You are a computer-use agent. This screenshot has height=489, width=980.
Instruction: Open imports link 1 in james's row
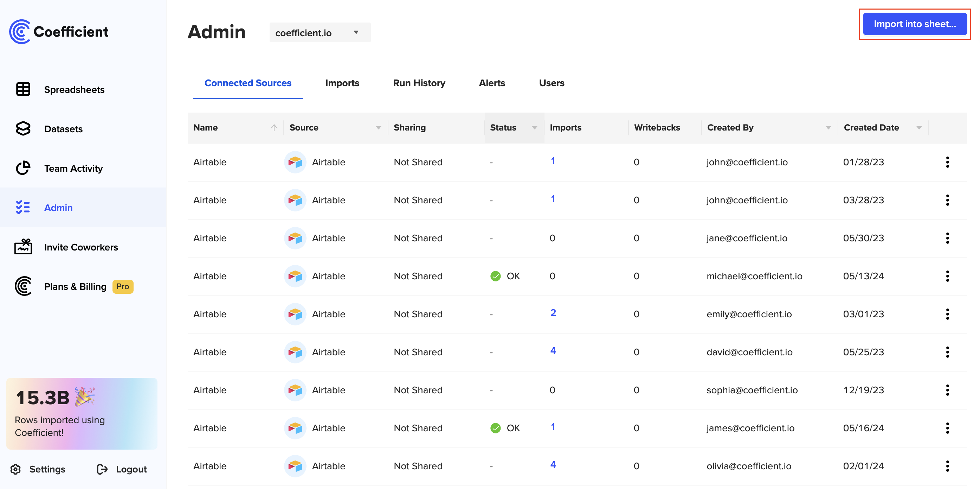point(553,426)
